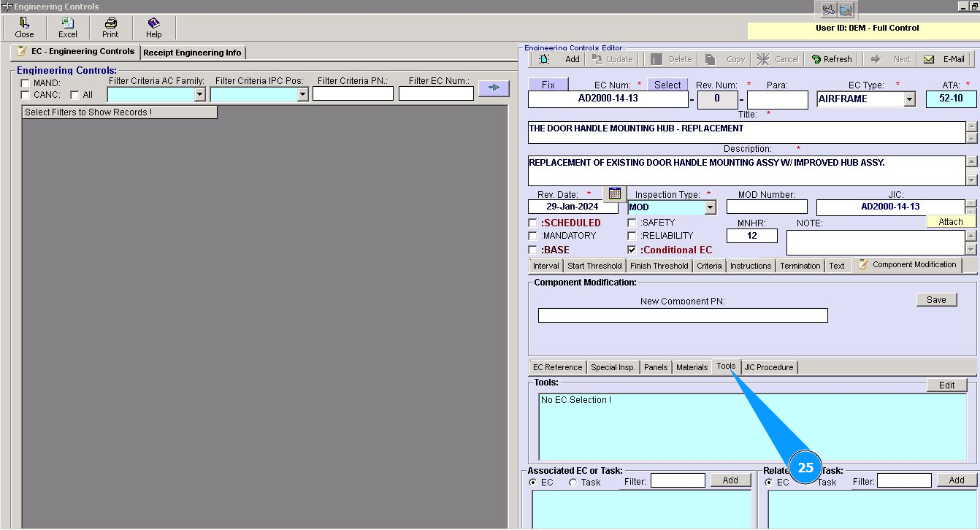Save the Component Modification
The image size is (980, 530).
[936, 300]
